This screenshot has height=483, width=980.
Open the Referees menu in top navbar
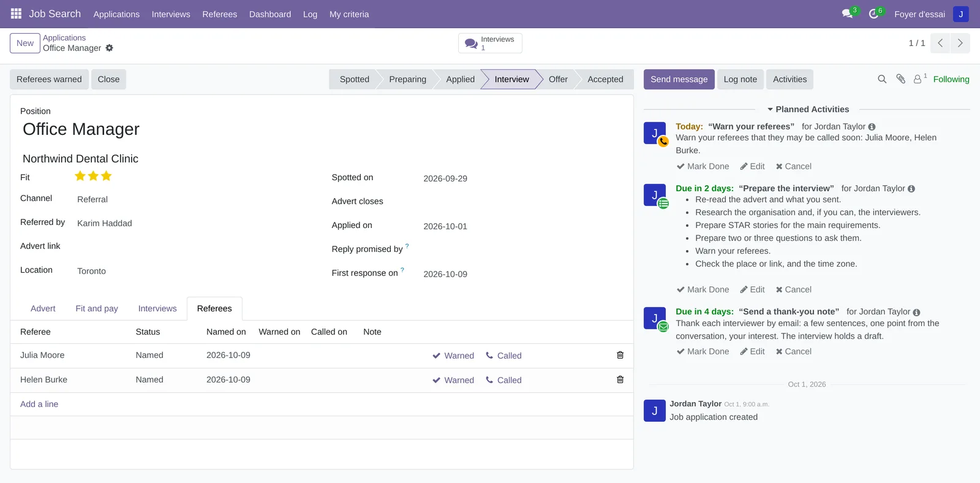tap(220, 14)
